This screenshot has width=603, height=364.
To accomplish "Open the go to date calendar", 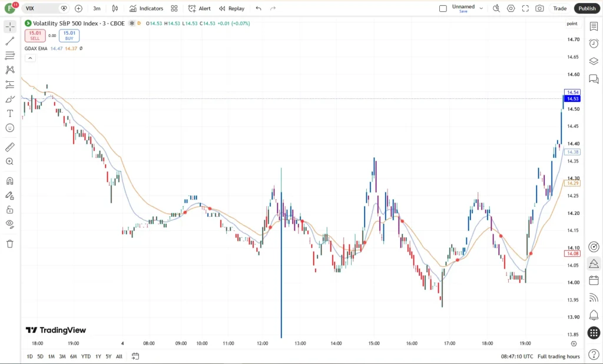I will point(135,356).
